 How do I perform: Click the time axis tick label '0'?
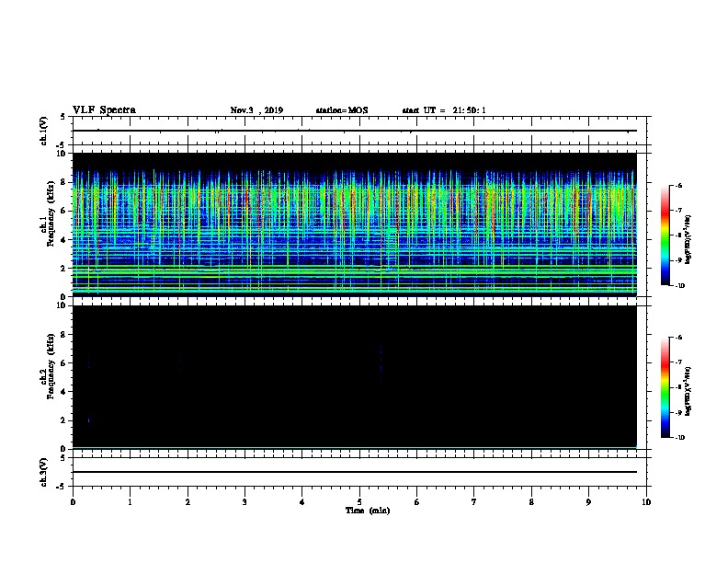(73, 501)
